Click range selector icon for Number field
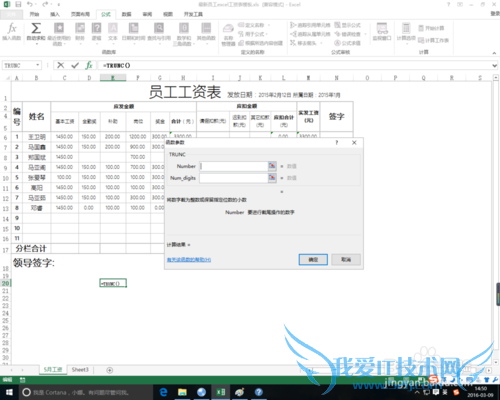 click(272, 166)
